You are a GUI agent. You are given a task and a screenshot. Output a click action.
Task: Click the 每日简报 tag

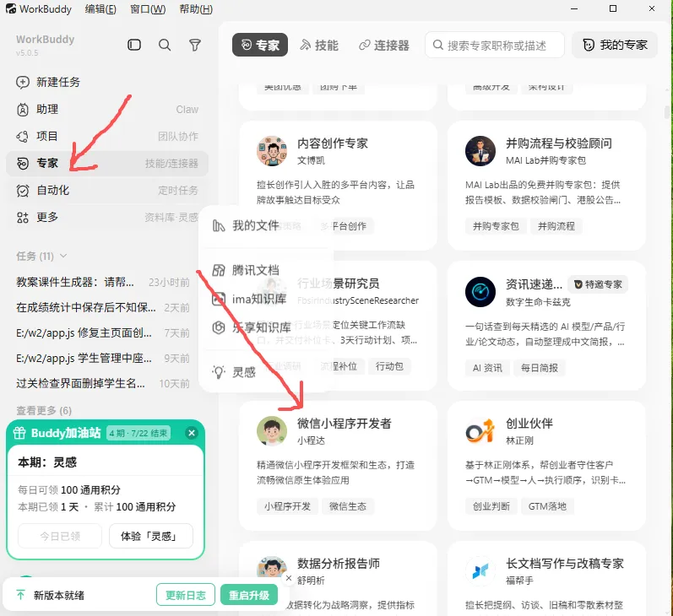pyautogui.click(x=539, y=368)
